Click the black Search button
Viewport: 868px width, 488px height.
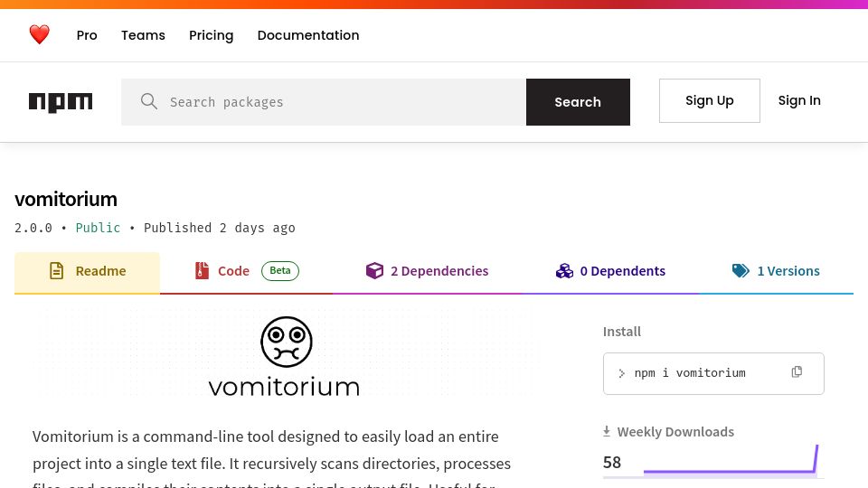pyautogui.click(x=578, y=102)
